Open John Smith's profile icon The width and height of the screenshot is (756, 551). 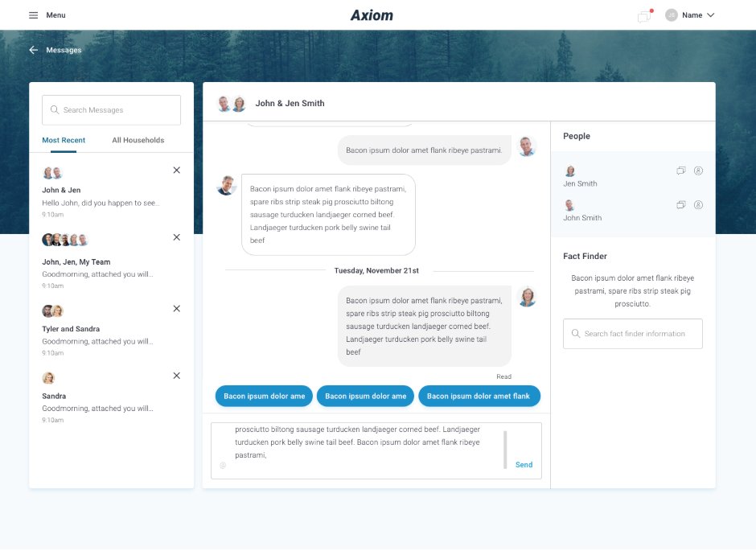699,205
